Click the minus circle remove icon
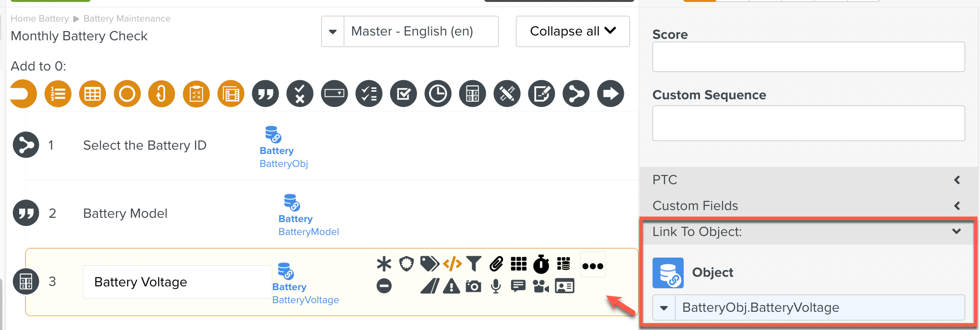Image resolution: width=980 pixels, height=330 pixels. 384,286
